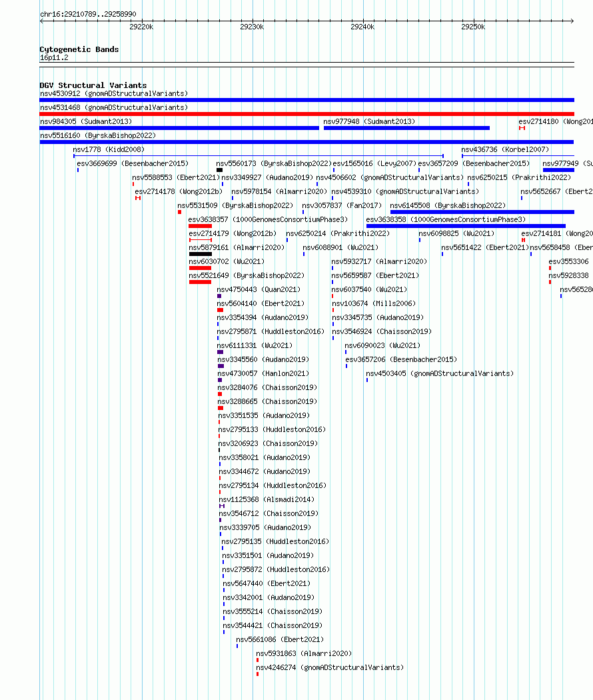Viewport: 593px width, 700px height.
Task: Select the nsv1778 (Kidd2008) variant
Action: point(109,149)
